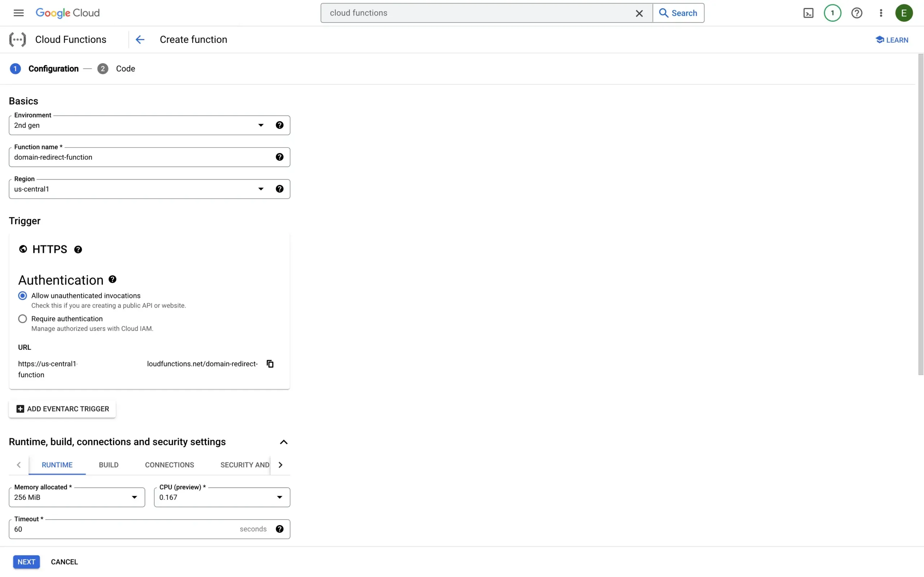Select Require authentication
This screenshot has width=924, height=577.
tap(22, 319)
